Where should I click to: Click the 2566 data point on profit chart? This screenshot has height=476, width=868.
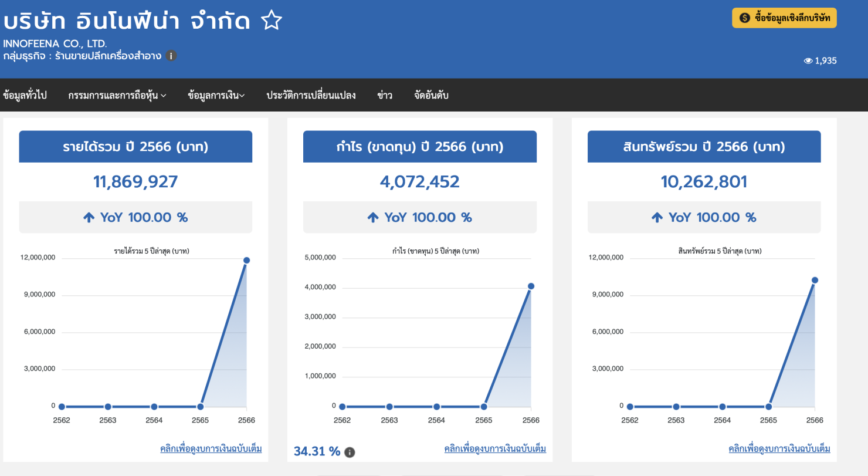click(531, 286)
